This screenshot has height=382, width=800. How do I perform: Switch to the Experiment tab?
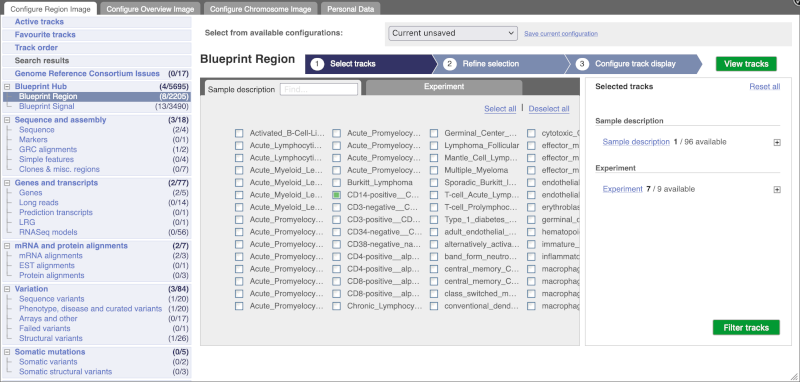point(444,87)
